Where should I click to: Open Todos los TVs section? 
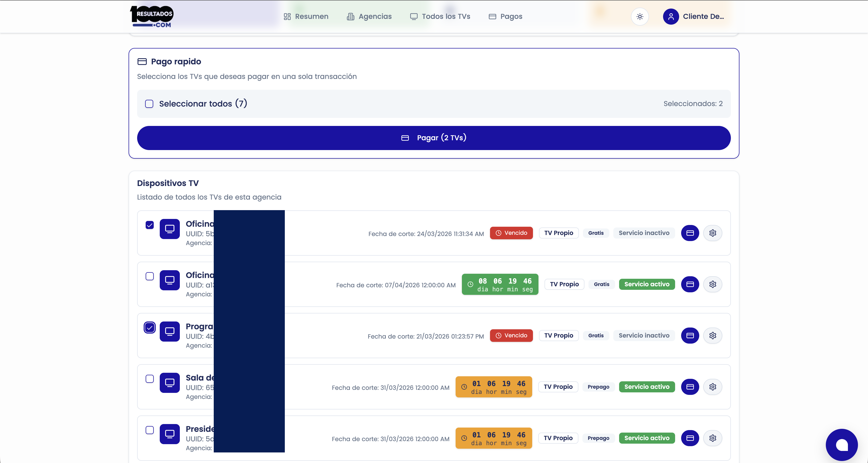440,17
